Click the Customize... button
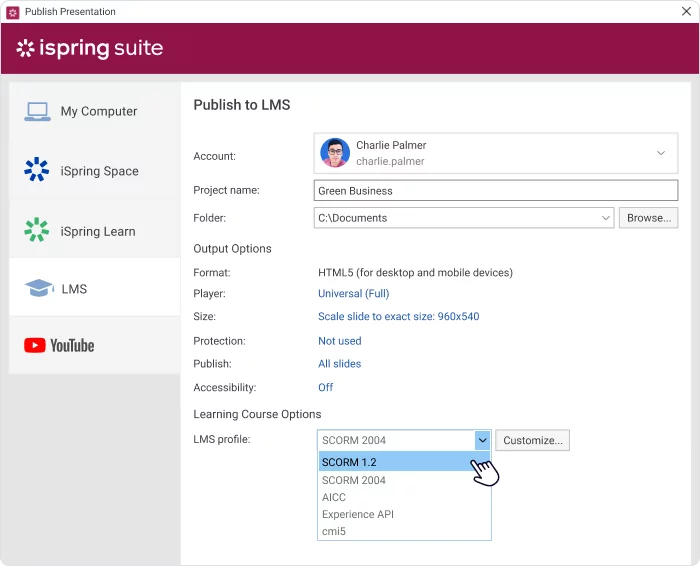 532,440
